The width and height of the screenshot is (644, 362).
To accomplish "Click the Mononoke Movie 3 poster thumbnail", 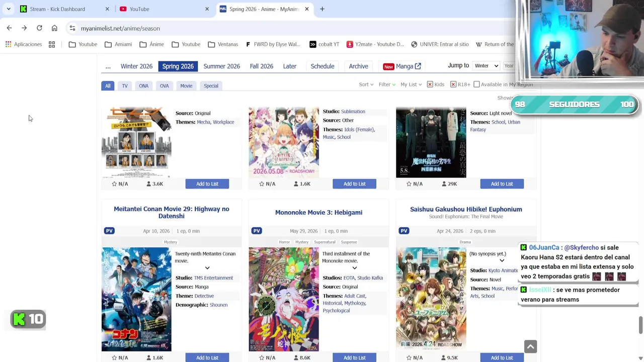I will pyautogui.click(x=284, y=299).
